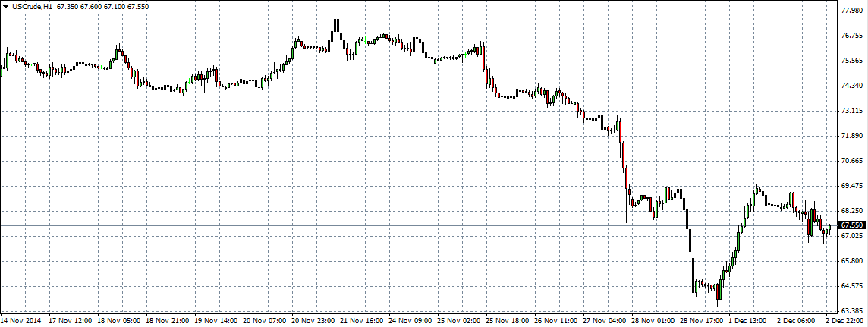Image resolution: width=868 pixels, height=327 pixels.
Task: Click the 71.890 price axis label
Action: 851,136
